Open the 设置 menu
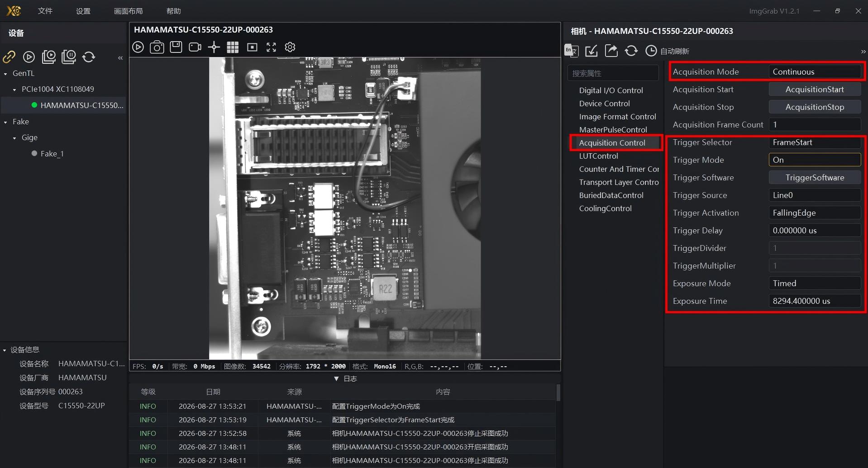 click(x=83, y=11)
